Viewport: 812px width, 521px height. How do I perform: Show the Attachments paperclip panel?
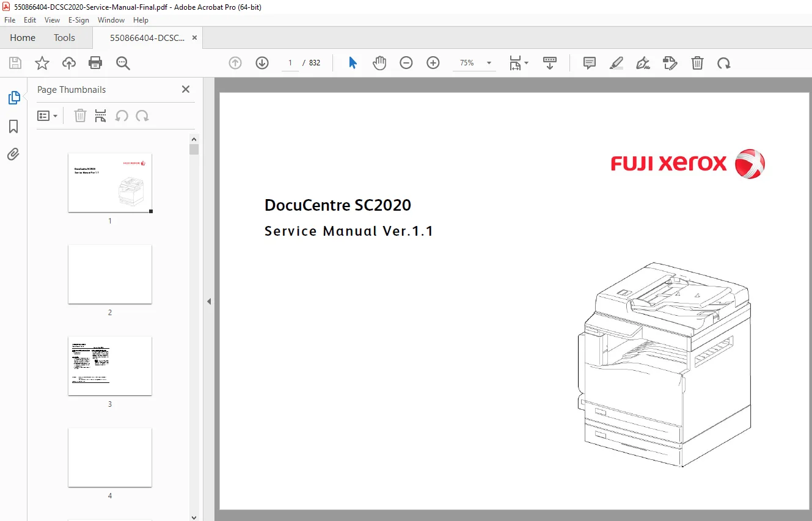coord(13,154)
